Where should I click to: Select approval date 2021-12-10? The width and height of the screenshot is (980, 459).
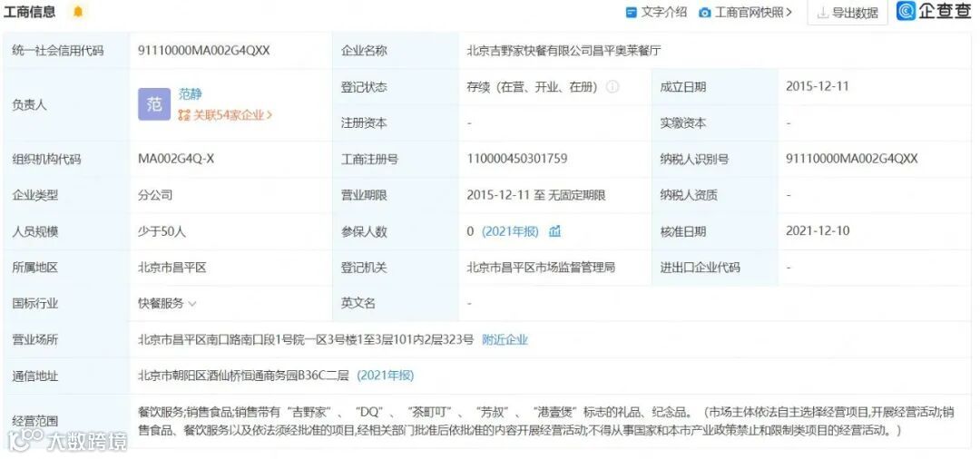coord(818,231)
